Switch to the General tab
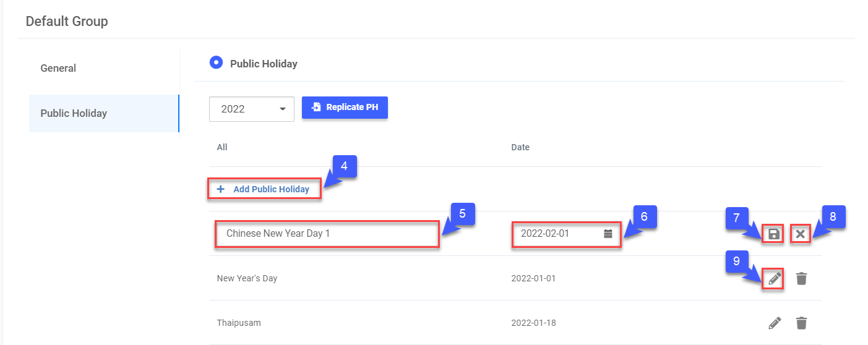The image size is (868, 345). click(58, 68)
